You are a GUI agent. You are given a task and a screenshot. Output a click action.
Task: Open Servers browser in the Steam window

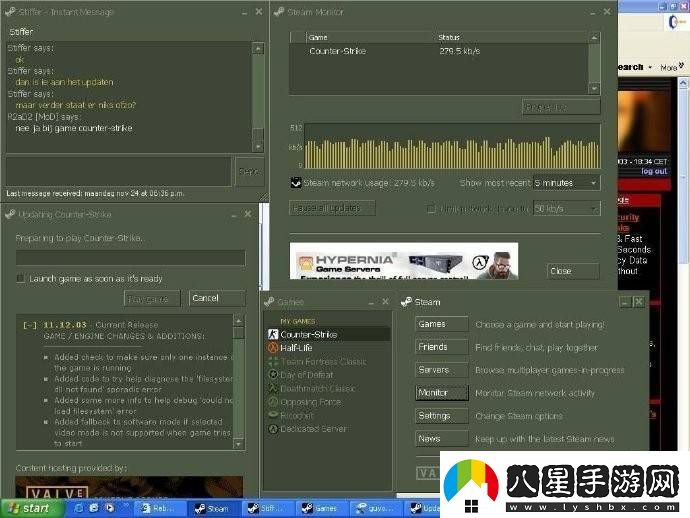coord(441,370)
